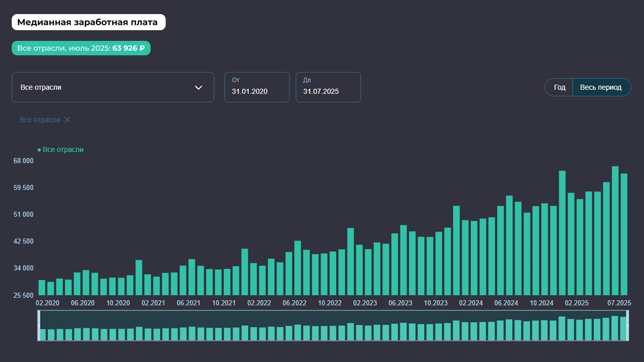Screen dimensions: 644x362
Task: Click right handle of range slider
Action: (x=627, y=325)
